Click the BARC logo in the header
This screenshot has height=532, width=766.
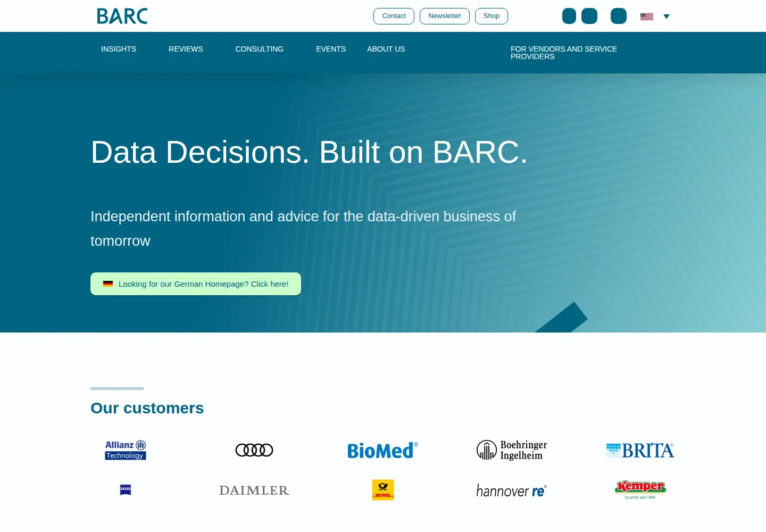pos(122,16)
